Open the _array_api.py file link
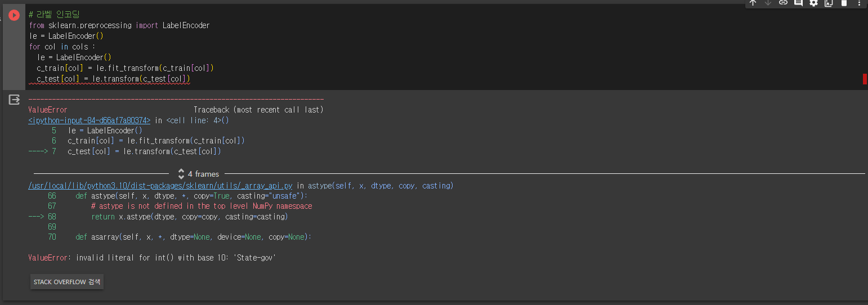This screenshot has width=868, height=305. [x=160, y=186]
